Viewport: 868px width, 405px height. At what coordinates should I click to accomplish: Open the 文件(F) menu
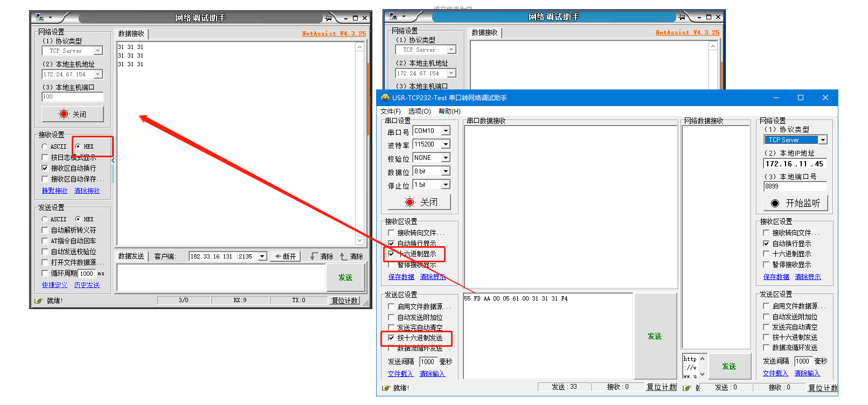(391, 111)
